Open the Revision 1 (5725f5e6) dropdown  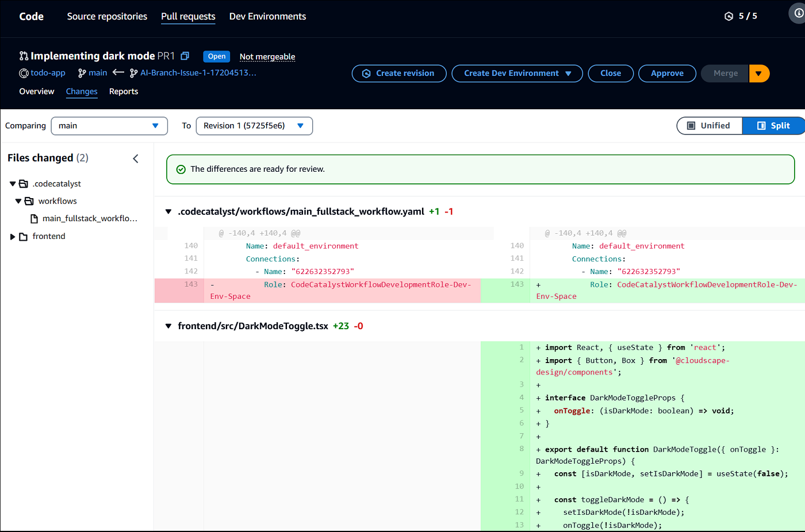(254, 126)
